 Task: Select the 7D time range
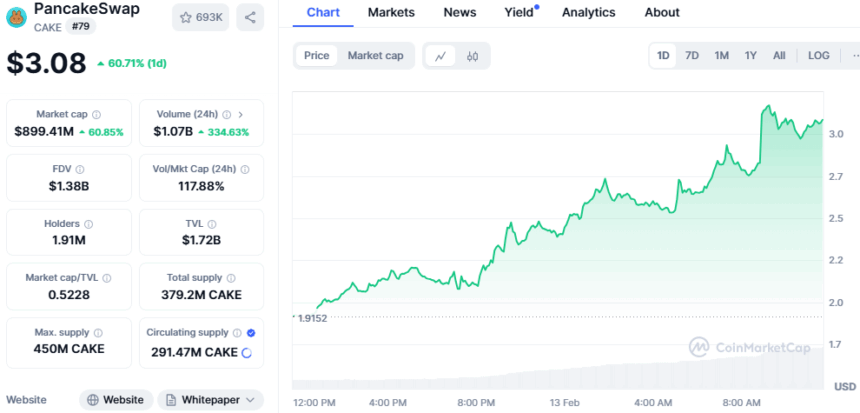692,55
